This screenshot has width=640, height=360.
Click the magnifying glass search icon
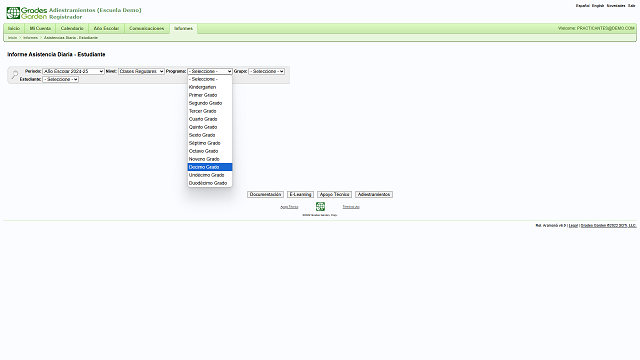click(x=15, y=75)
